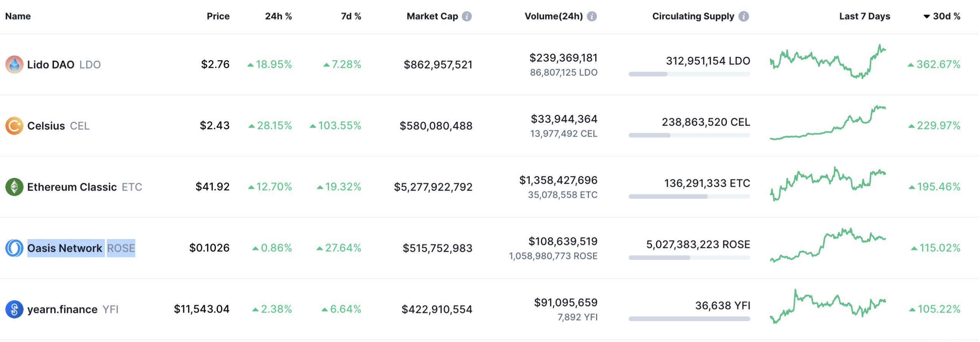Click the Oasis Network coin logo
Screen dimensions: 980x342
tap(14, 248)
